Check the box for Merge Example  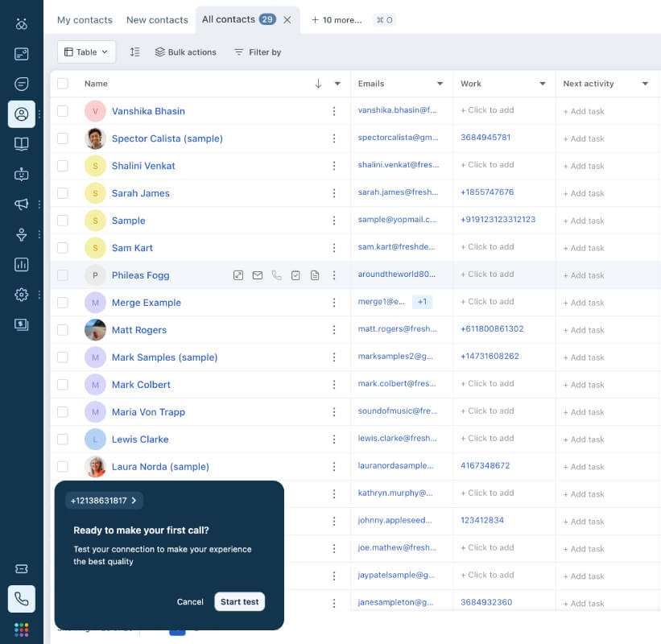pos(62,303)
